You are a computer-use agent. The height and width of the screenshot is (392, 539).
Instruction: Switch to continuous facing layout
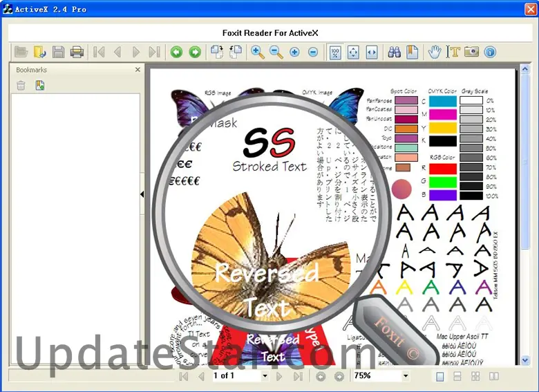475,377
